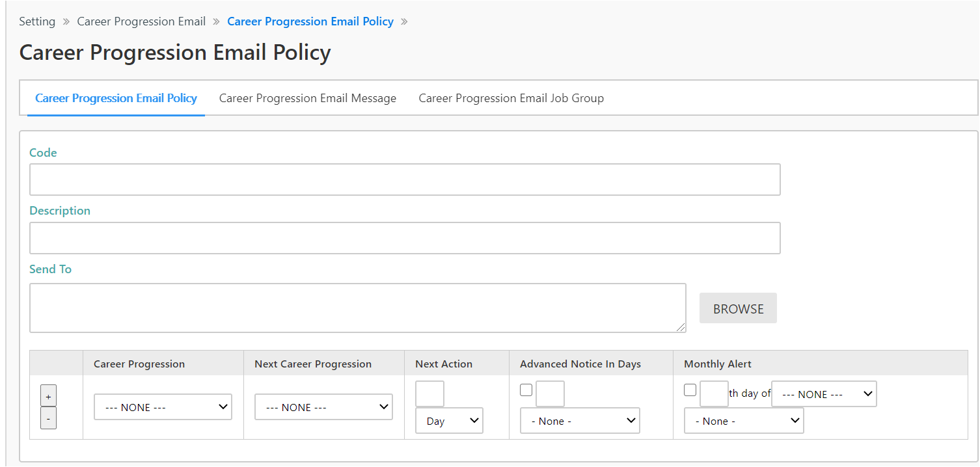Open Career Progression Email breadcrumb link
980x467 pixels.
[x=141, y=21]
